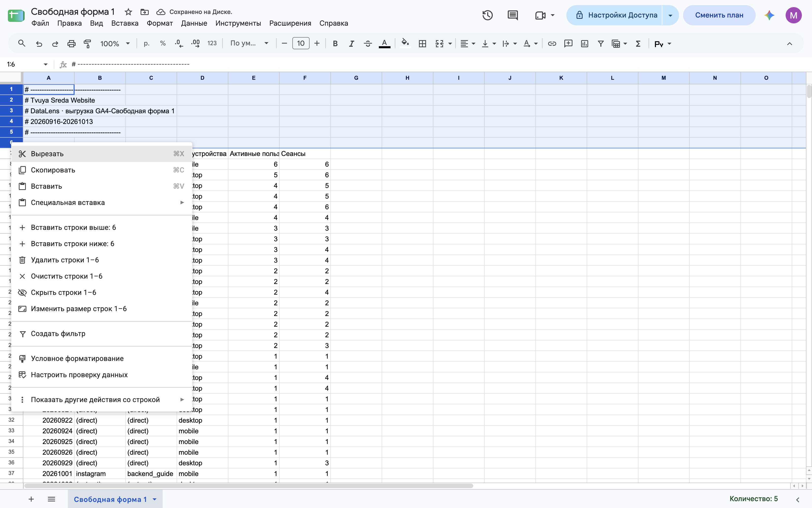Viewport: 812px width, 508px height.
Task: Open the search menus magnifier
Action: 22,43
